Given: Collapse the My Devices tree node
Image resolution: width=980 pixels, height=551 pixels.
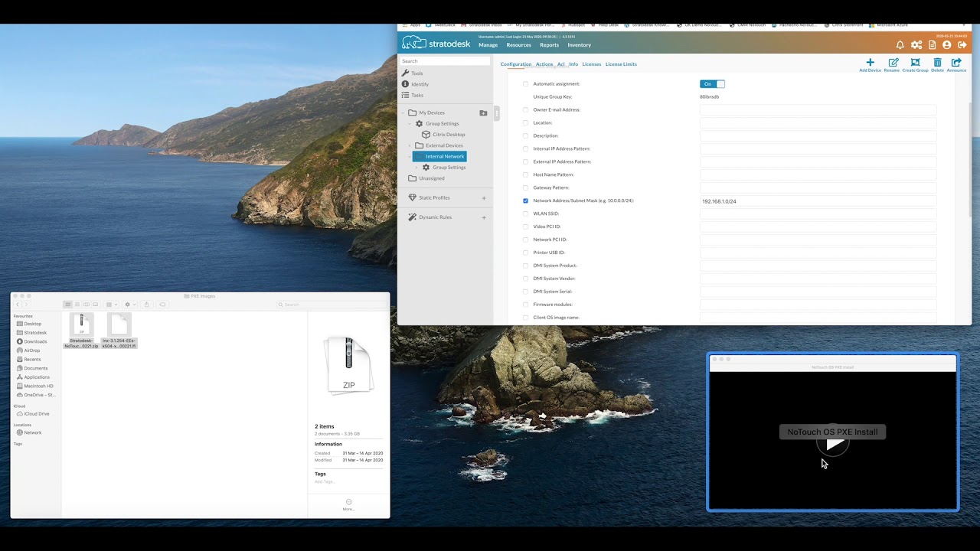Looking at the screenshot, I should 403,112.
